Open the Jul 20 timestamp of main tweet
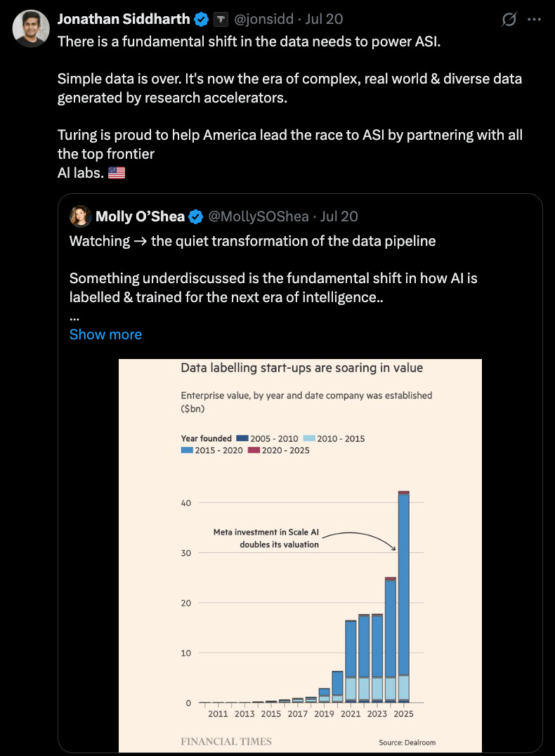 pyautogui.click(x=324, y=19)
